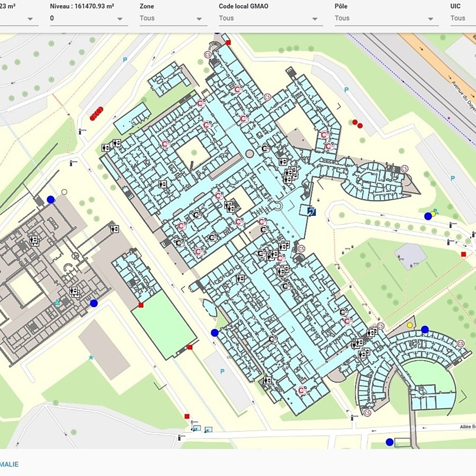Click the 'MALIE' link at bottom left
The height and width of the screenshot is (476, 476).
click(9, 464)
